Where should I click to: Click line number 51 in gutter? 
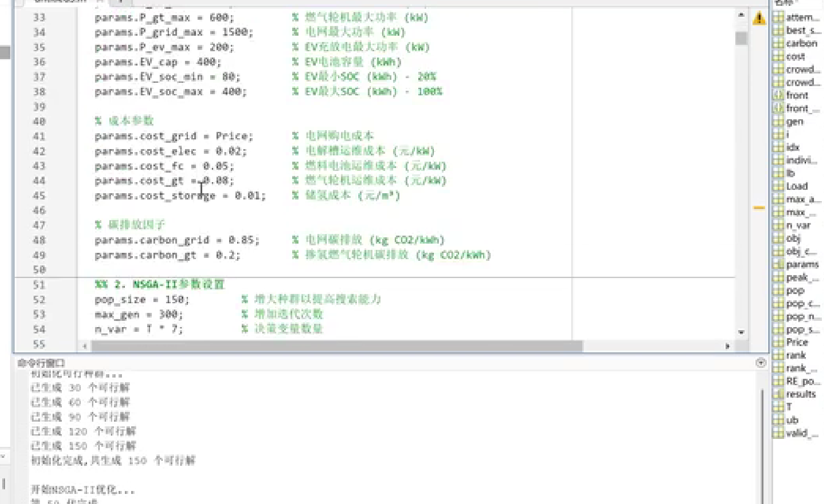coord(39,285)
